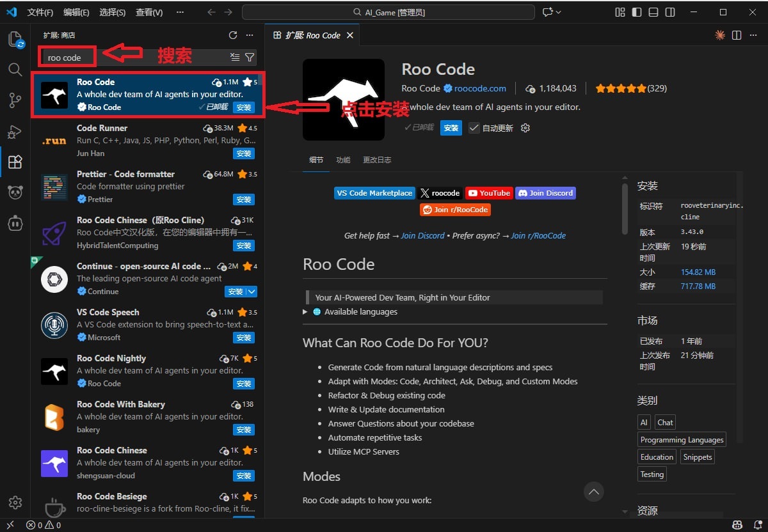768x532 pixels.
Task: Open the extensions filter menu
Action: click(x=250, y=58)
